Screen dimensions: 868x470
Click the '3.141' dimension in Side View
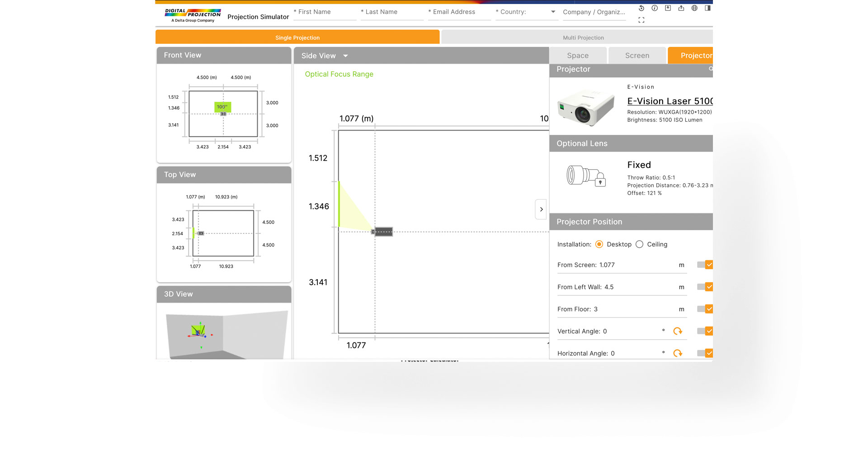pyautogui.click(x=318, y=282)
